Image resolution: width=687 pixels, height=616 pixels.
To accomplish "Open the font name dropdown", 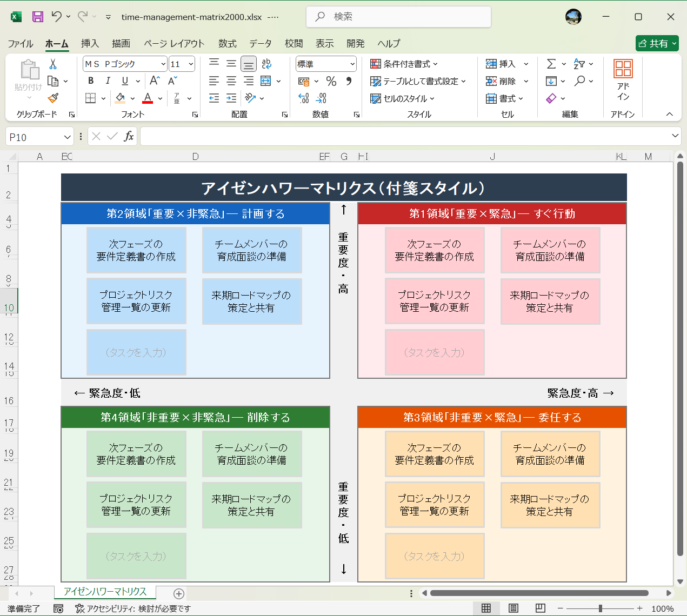I will coord(163,64).
